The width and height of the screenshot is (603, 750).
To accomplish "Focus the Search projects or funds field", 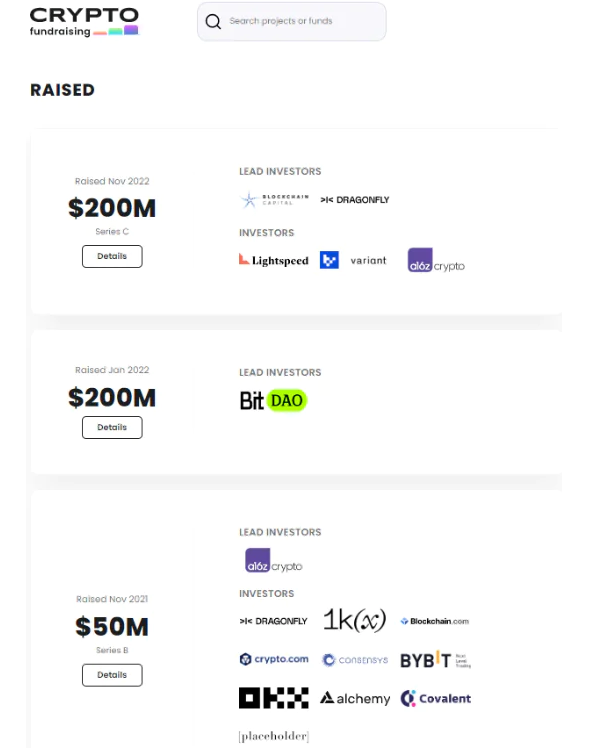I will coord(291,22).
